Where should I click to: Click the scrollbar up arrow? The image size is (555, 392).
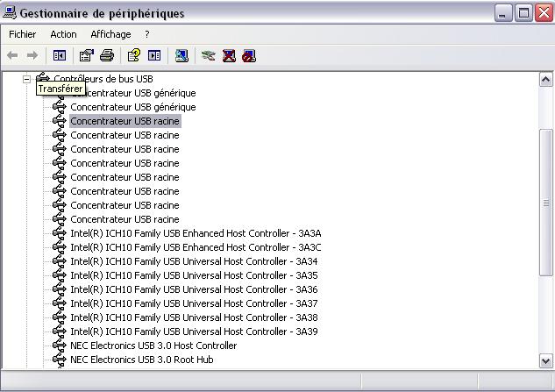[546, 79]
